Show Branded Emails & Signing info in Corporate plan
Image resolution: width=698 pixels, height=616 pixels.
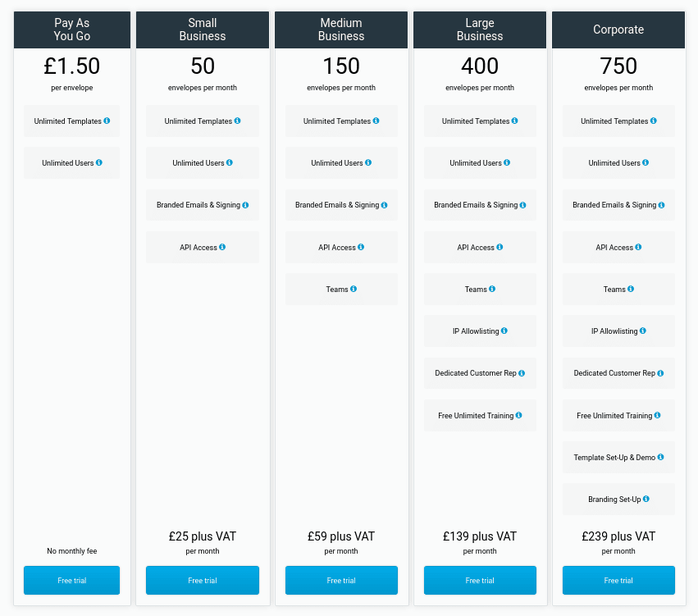point(661,205)
